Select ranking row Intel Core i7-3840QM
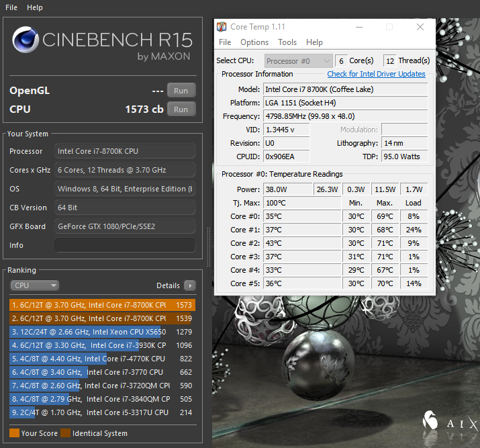 click(102, 400)
